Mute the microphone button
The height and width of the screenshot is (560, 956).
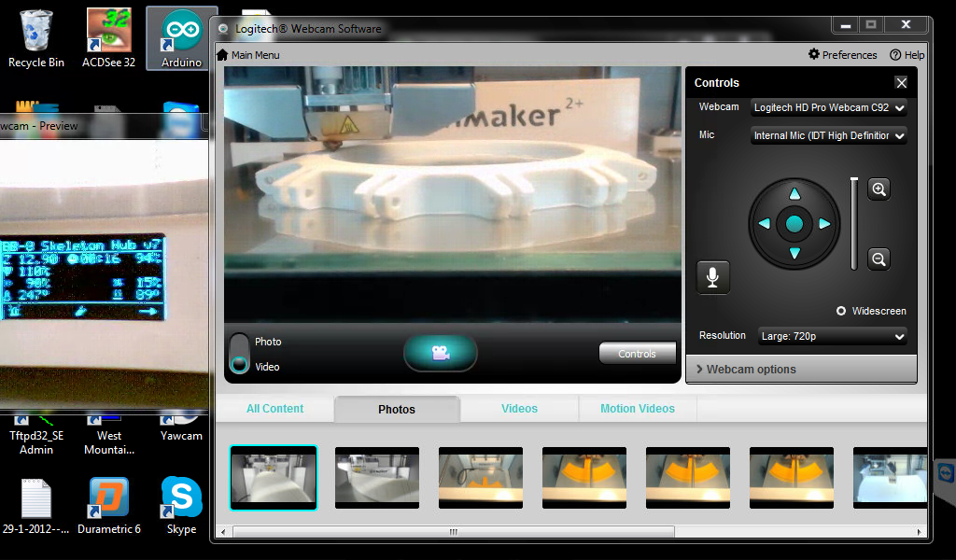point(712,277)
